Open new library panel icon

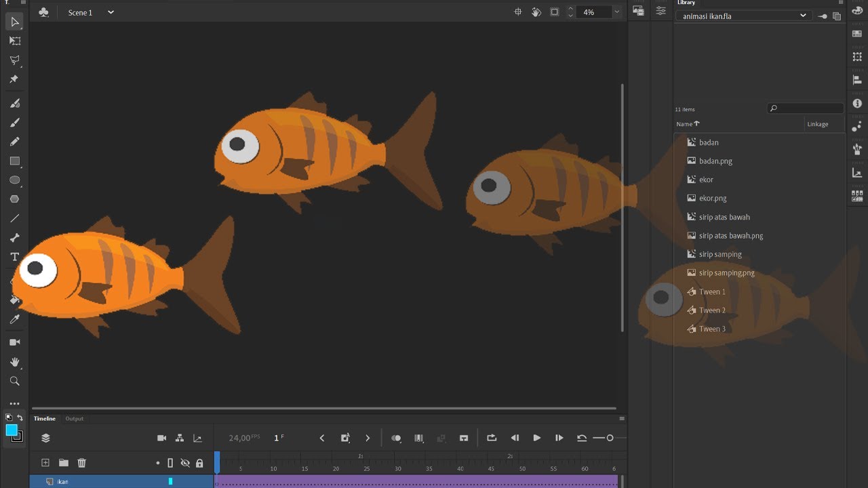(837, 16)
